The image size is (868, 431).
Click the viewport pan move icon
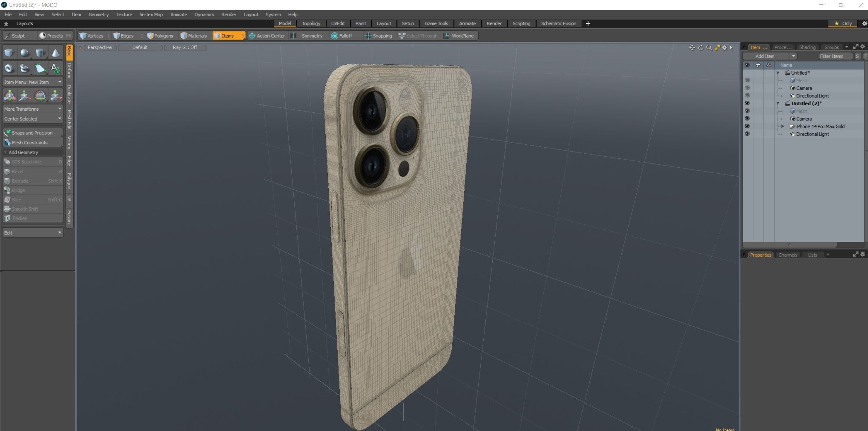click(x=692, y=48)
